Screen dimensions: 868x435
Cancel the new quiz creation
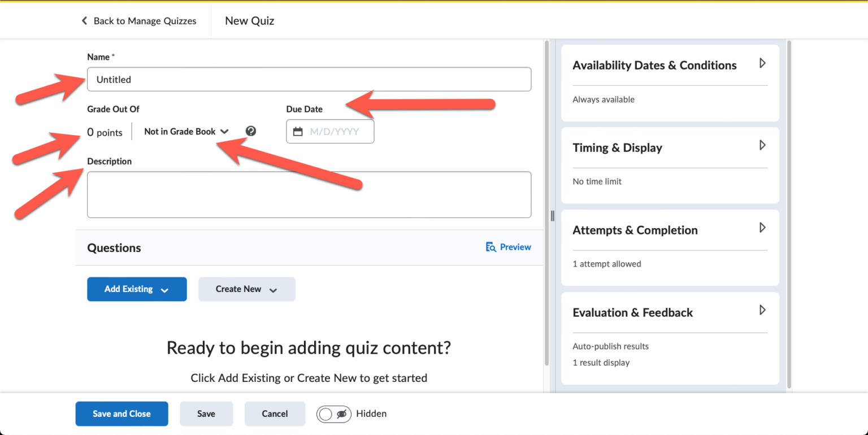pyautogui.click(x=275, y=414)
